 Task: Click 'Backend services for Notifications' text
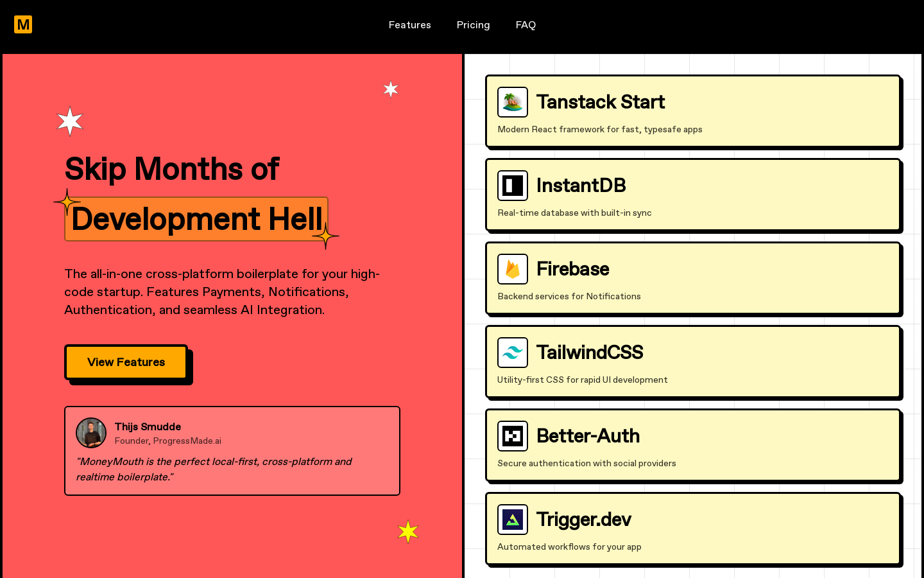point(569,297)
